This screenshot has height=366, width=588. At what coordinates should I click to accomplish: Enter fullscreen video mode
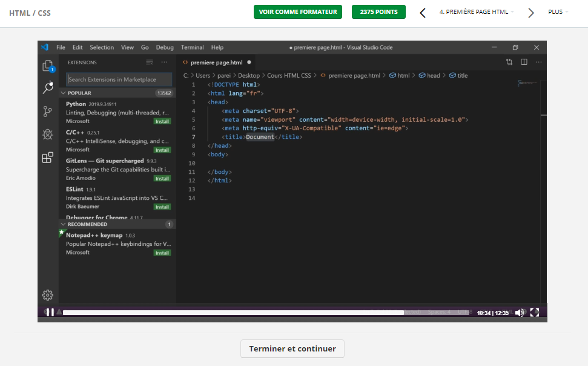[x=534, y=312]
